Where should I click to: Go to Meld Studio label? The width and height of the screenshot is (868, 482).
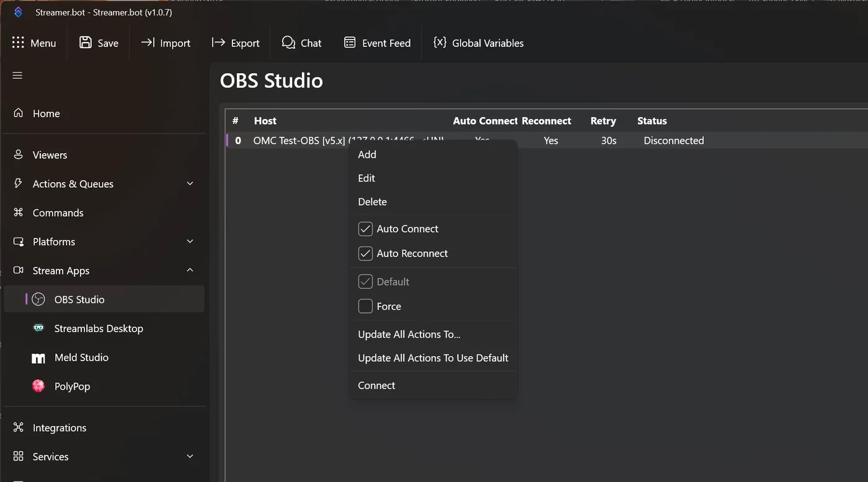(81, 357)
